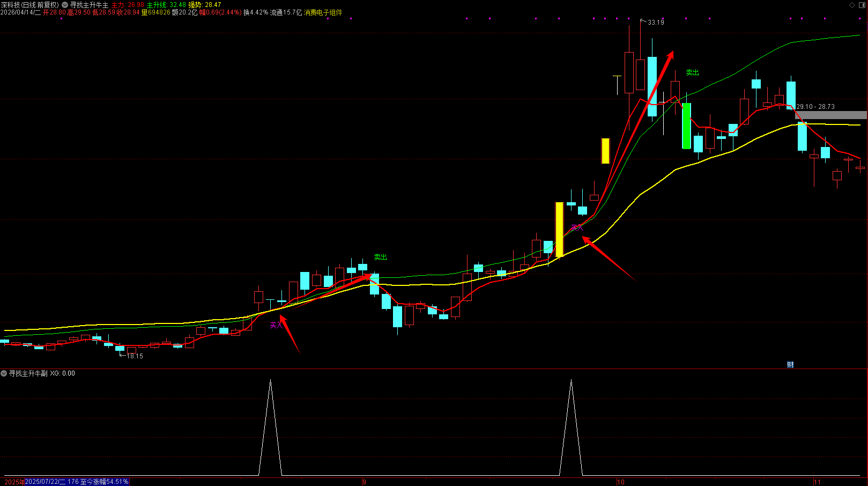Select the gray price gap bar

coord(830,115)
